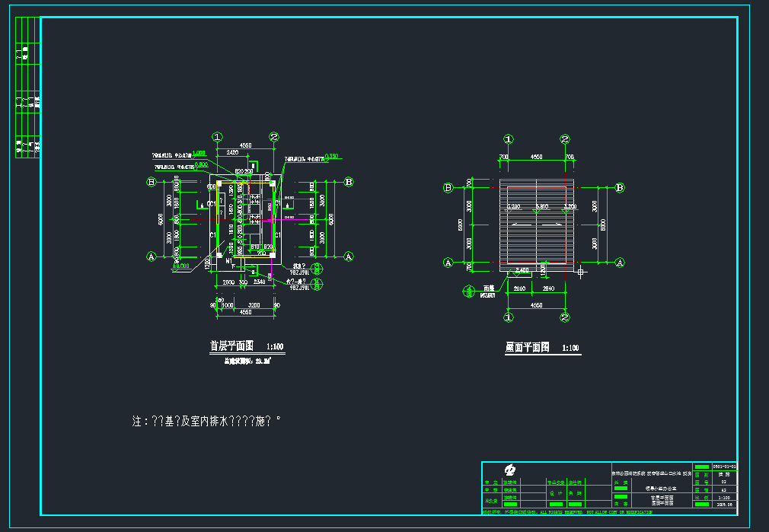Click the crosshair cursor marker beside the roof plan

[x=581, y=271]
